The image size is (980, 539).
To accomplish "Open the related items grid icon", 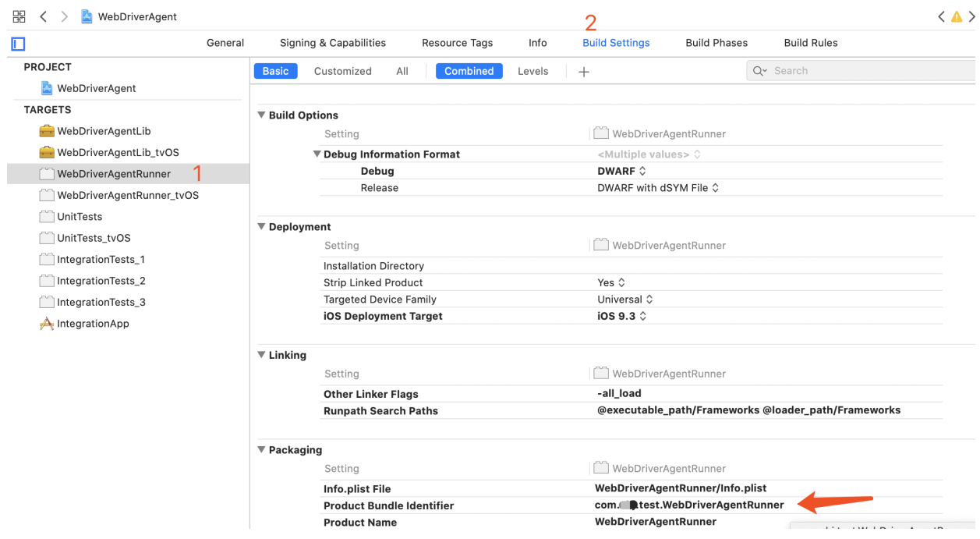I will (x=19, y=16).
